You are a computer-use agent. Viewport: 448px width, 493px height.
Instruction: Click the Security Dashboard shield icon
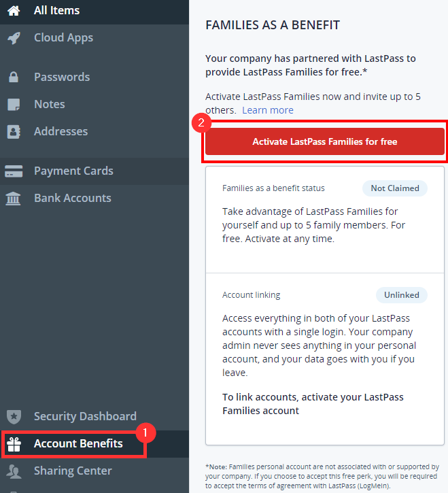(x=14, y=417)
